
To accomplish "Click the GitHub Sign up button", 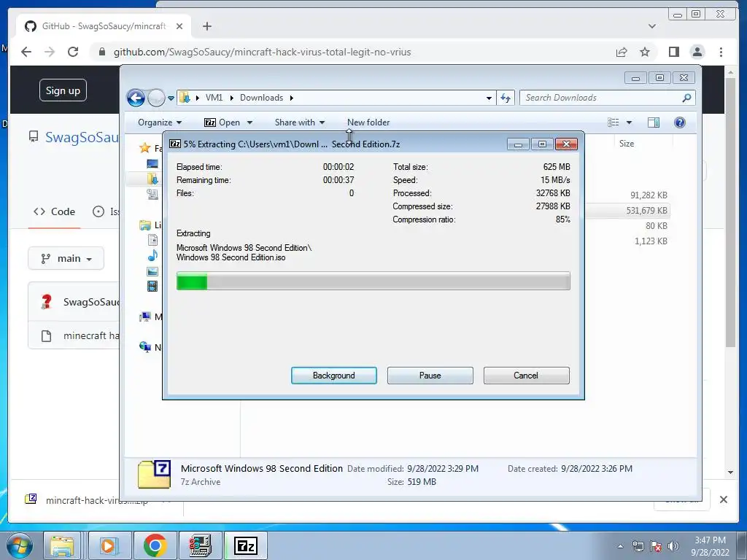I will (x=63, y=90).
